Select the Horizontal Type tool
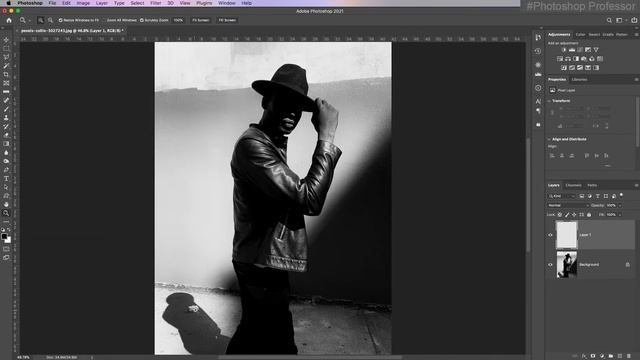This screenshot has height=360, width=640. (x=6, y=179)
